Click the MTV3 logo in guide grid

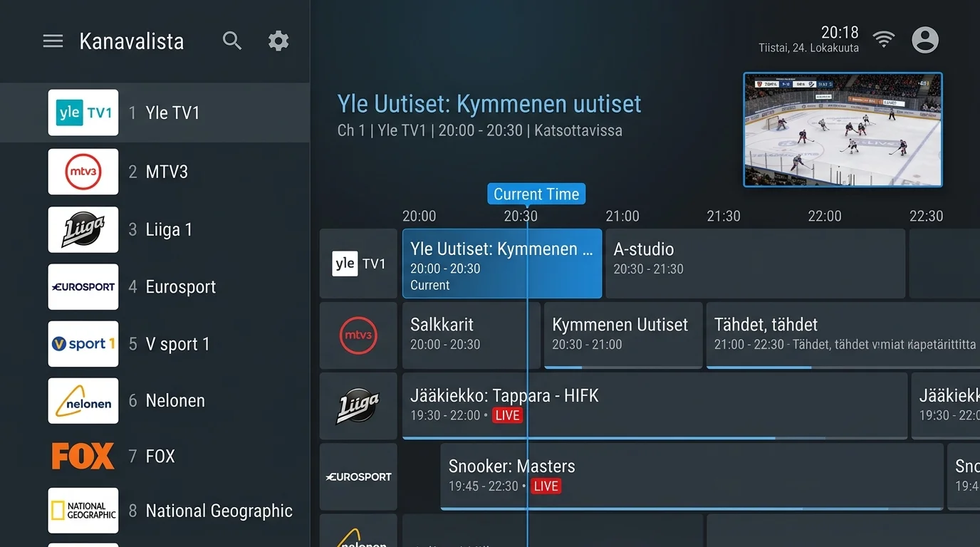click(x=358, y=335)
